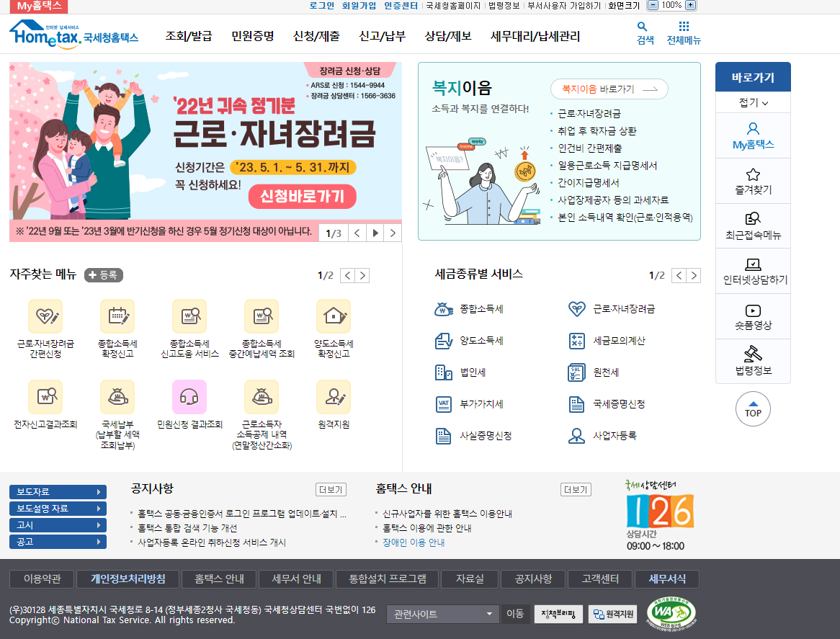Open 종합소득세 신고도움 서비스 icon
The height and width of the screenshot is (639, 840).
189,316
